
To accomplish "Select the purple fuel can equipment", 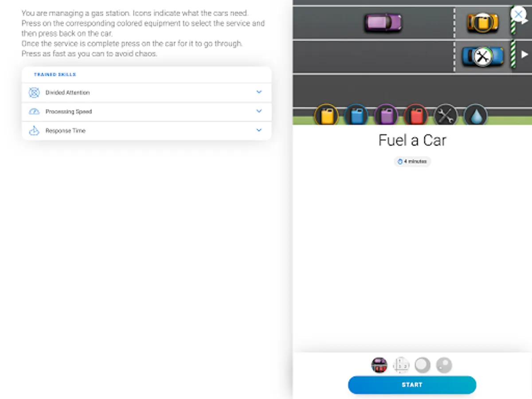I will pyautogui.click(x=386, y=115).
